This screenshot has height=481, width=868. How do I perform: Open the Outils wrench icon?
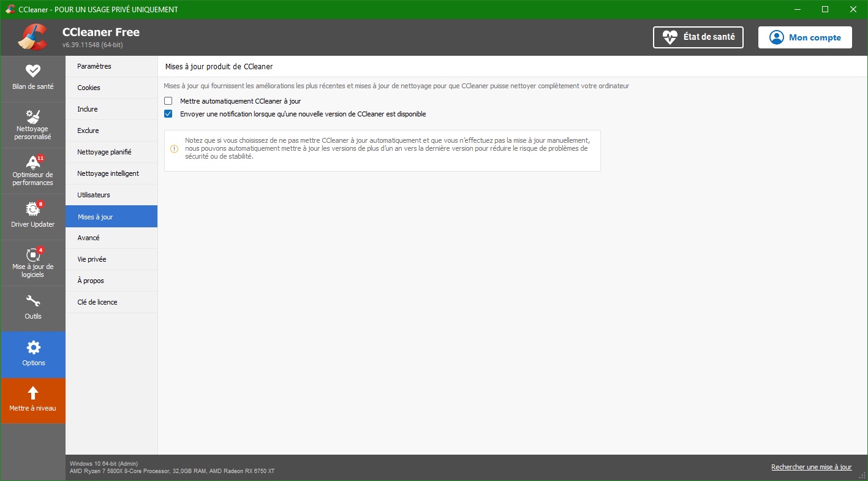point(33,301)
